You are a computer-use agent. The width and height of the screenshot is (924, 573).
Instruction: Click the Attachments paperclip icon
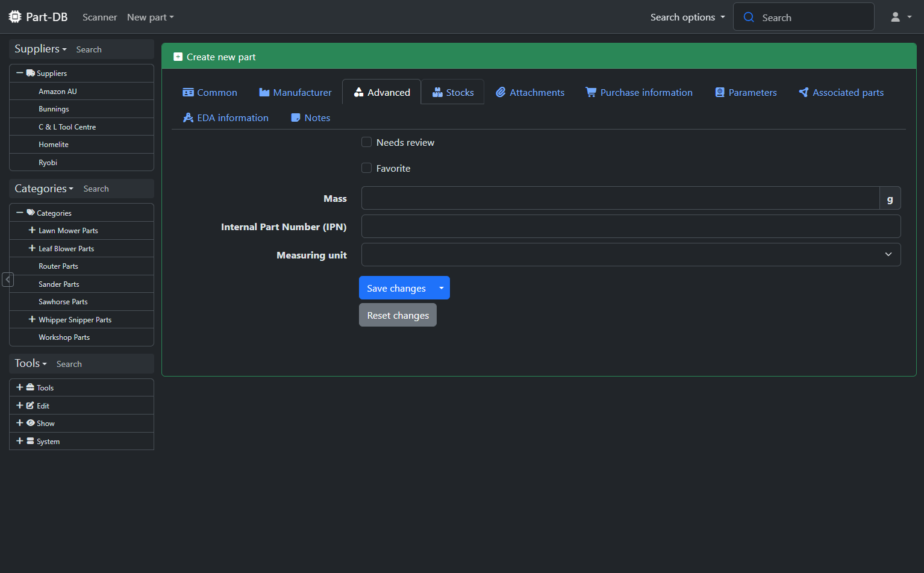point(501,92)
